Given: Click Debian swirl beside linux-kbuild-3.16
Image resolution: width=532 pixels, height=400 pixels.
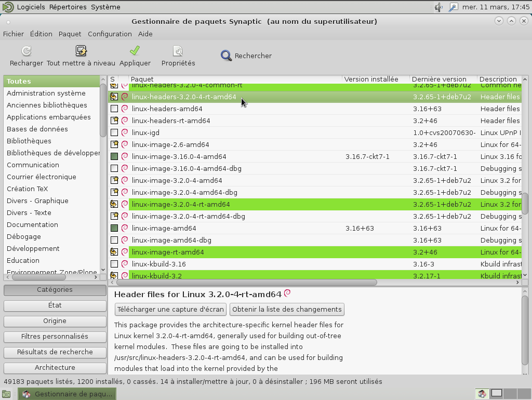Looking at the screenshot, I should coord(125,264).
